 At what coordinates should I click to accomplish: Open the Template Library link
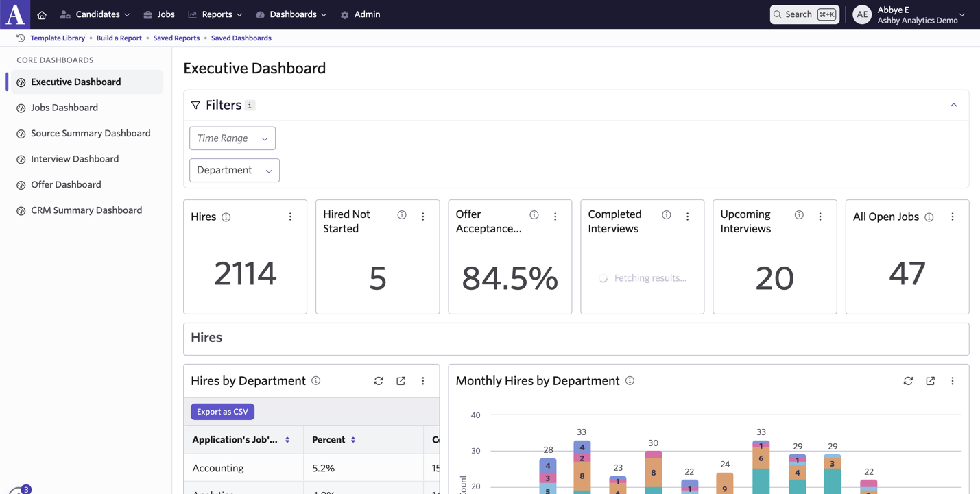click(x=58, y=38)
